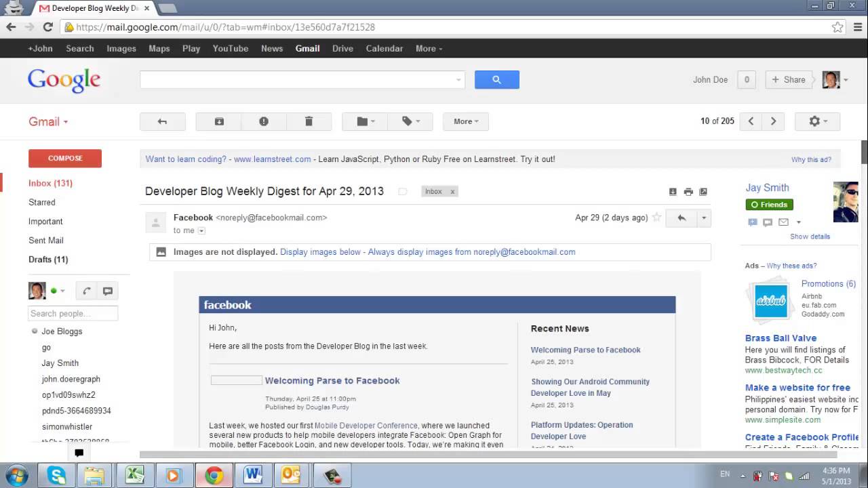The width and height of the screenshot is (868, 488).
Task: Open the Airbnb promotions ad thumbnail
Action: (771, 300)
